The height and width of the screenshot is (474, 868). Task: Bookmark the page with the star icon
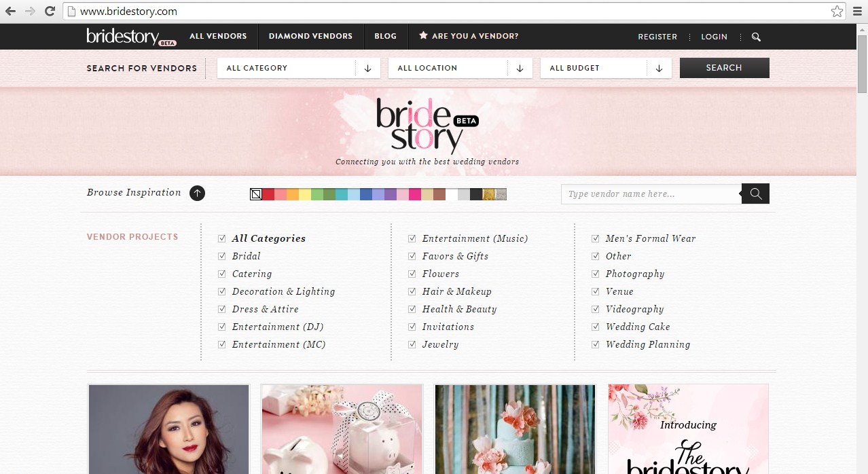[837, 11]
